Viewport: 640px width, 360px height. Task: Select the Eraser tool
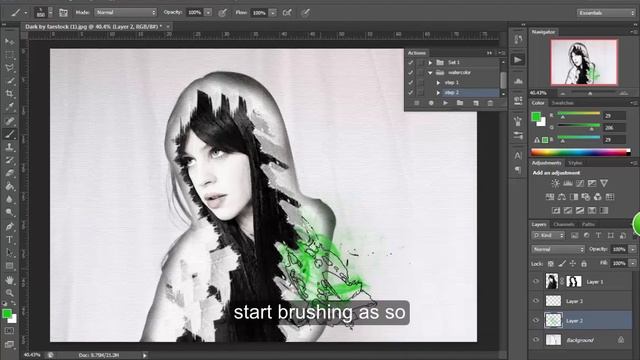(x=9, y=173)
